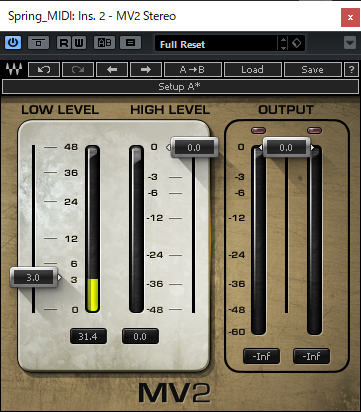Toggle the A/B comparison button
The image size is (361, 412).
tap(104, 43)
